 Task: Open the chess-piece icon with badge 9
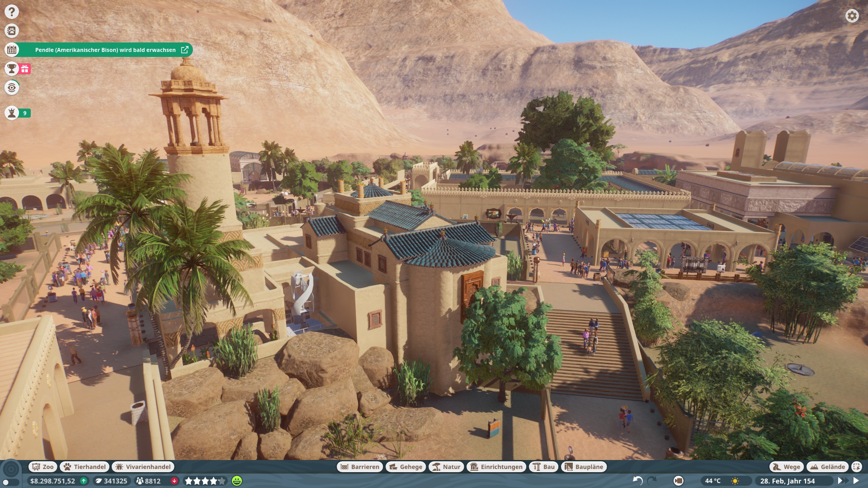pyautogui.click(x=12, y=113)
